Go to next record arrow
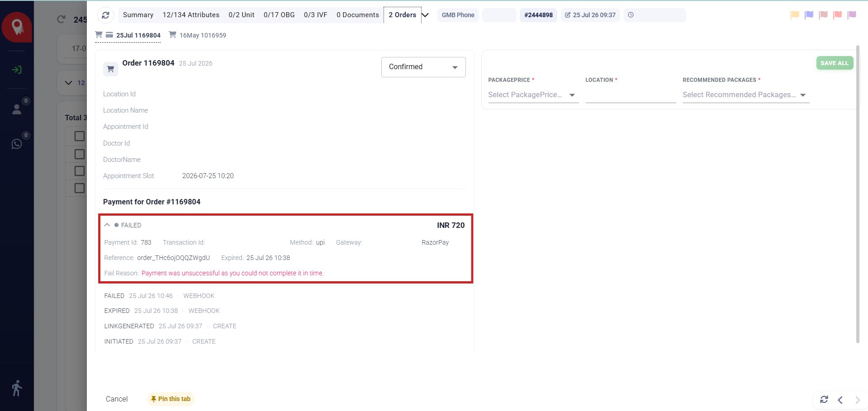 click(857, 400)
